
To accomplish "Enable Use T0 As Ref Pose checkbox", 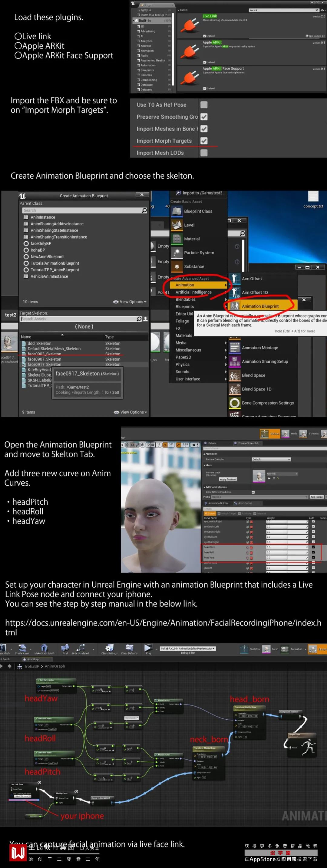I will [204, 105].
